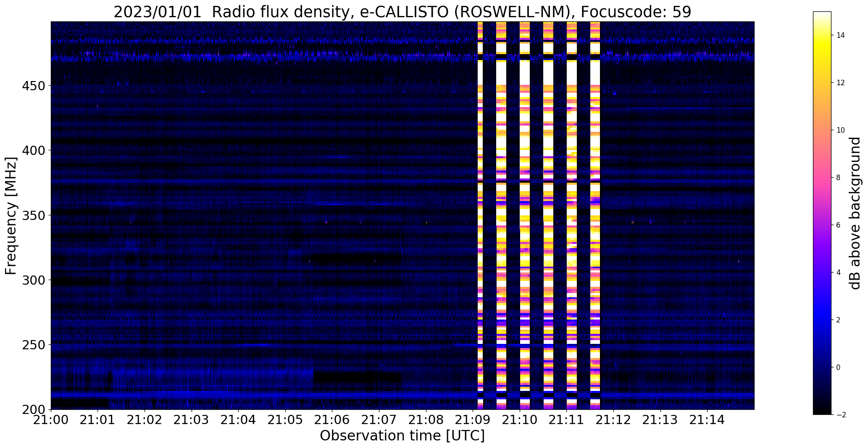Click the colorbar tick value 10
The image size is (868, 448).
(841, 130)
